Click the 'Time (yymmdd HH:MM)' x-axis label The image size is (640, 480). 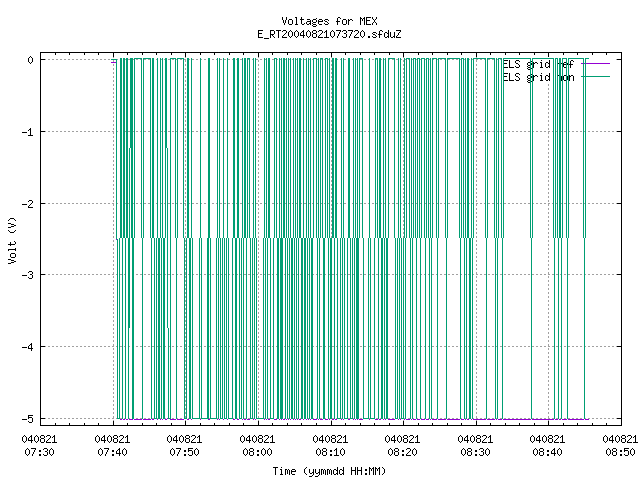[x=329, y=471]
